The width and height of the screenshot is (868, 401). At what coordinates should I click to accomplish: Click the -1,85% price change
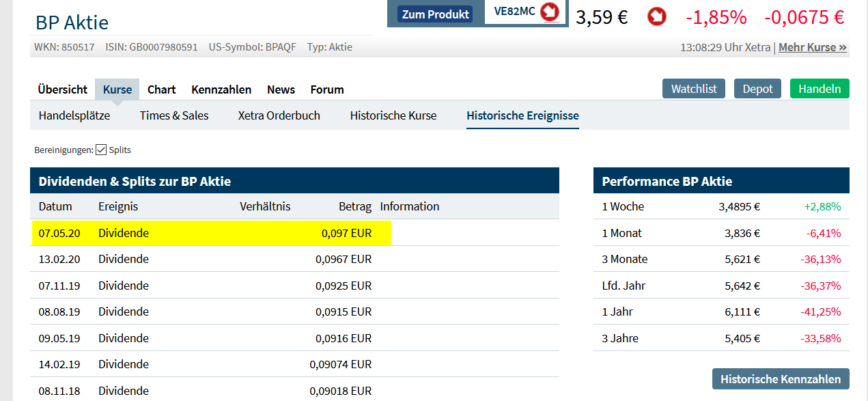click(x=716, y=17)
